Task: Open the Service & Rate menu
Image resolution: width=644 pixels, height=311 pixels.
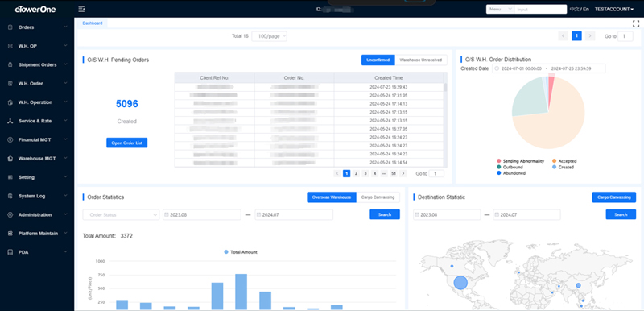Action: click(37, 121)
